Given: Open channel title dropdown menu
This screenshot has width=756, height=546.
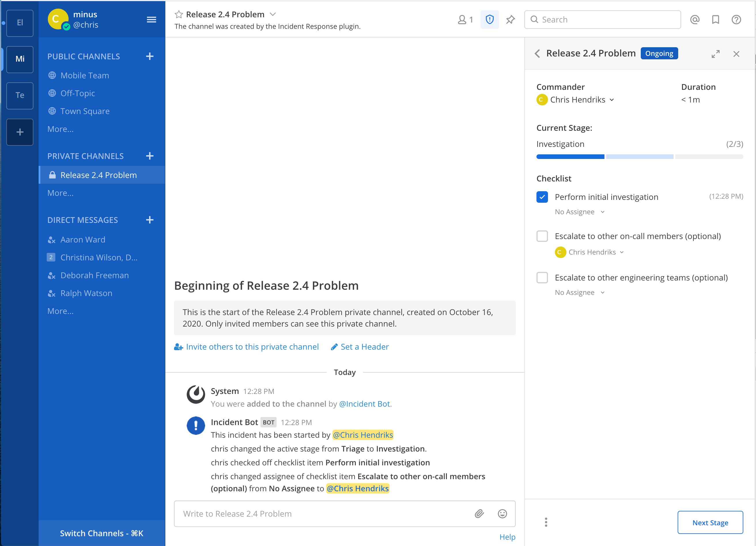Looking at the screenshot, I should (273, 14).
